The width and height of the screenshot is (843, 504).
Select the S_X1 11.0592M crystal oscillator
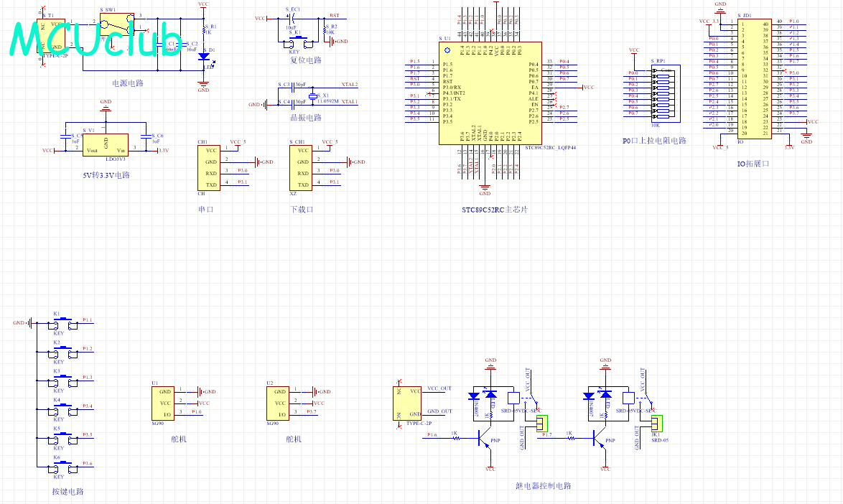click(x=312, y=97)
